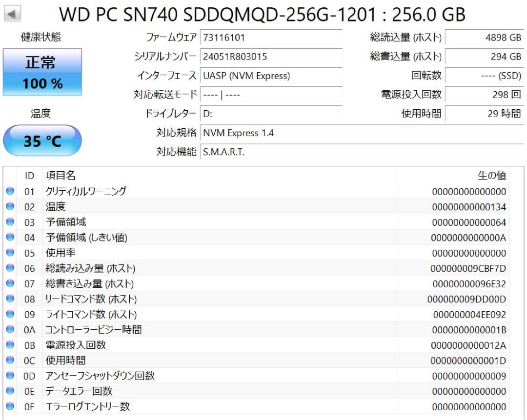The image size is (527, 420).
Task: Click the WD PC SN740 drive title
Action: point(262,15)
